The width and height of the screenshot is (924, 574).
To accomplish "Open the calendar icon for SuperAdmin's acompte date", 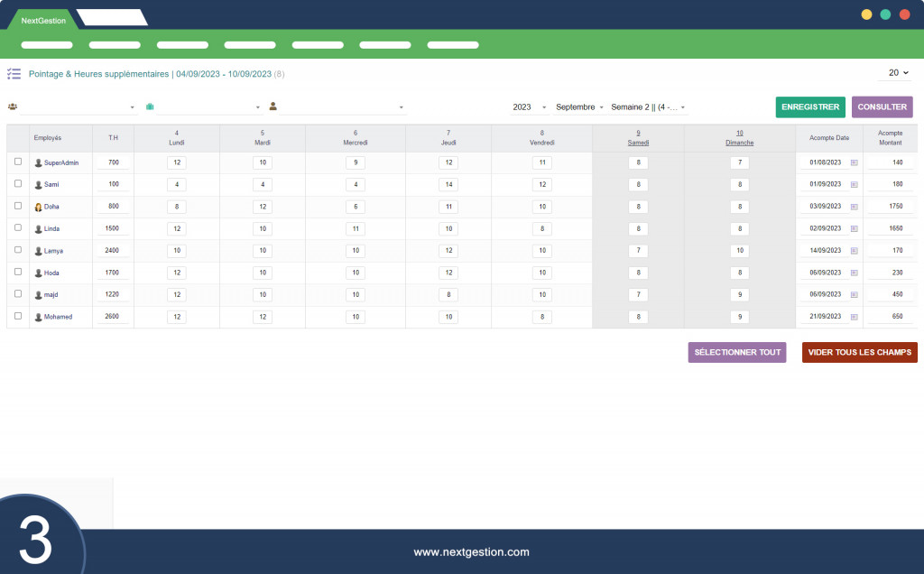I will point(854,162).
